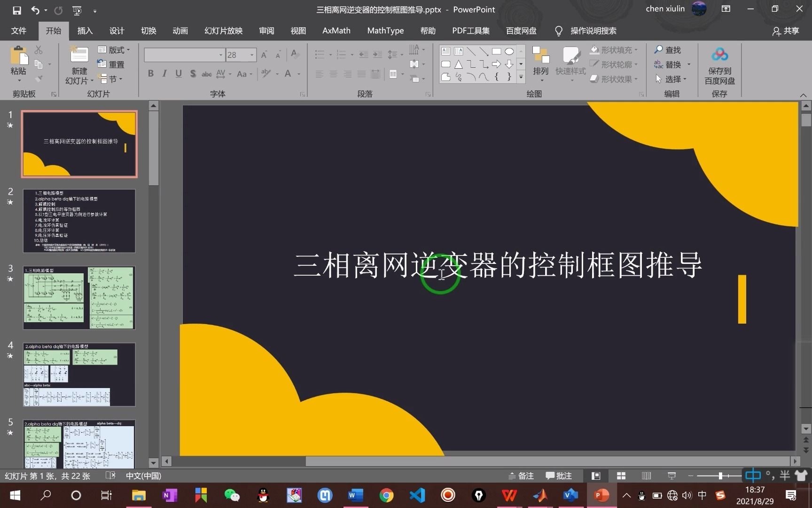Screen dimensions: 812x508
Task: Open the Design (设计) tab
Action: [117, 31]
